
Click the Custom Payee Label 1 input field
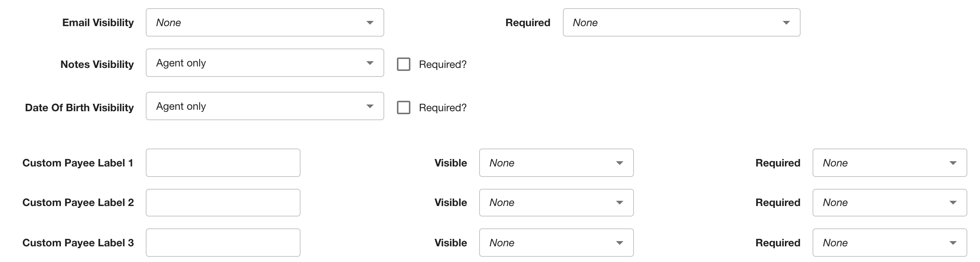(222, 162)
